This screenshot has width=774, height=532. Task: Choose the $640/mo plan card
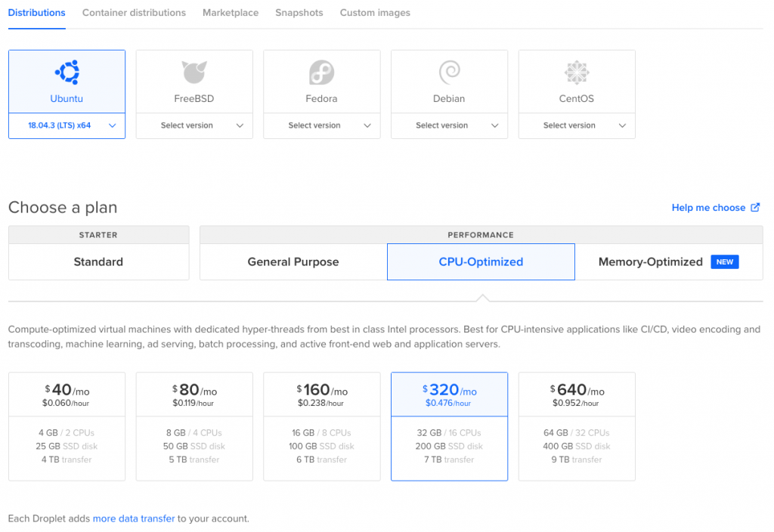coord(577,426)
